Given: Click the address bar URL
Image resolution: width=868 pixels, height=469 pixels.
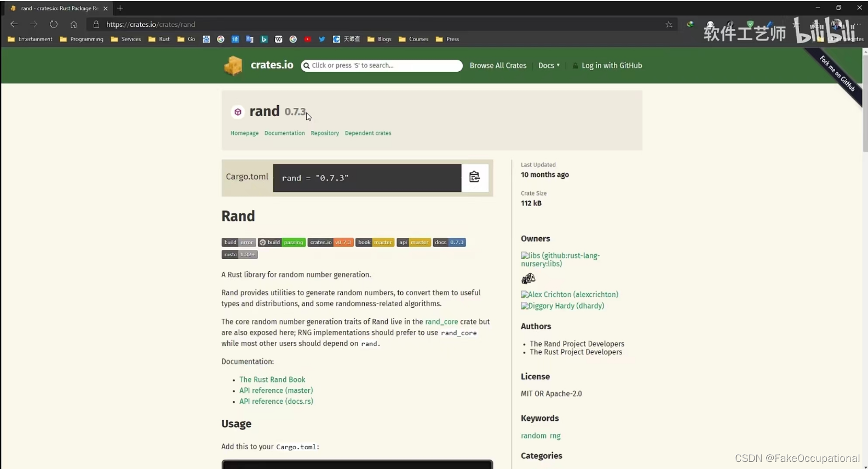Looking at the screenshot, I should [151, 24].
